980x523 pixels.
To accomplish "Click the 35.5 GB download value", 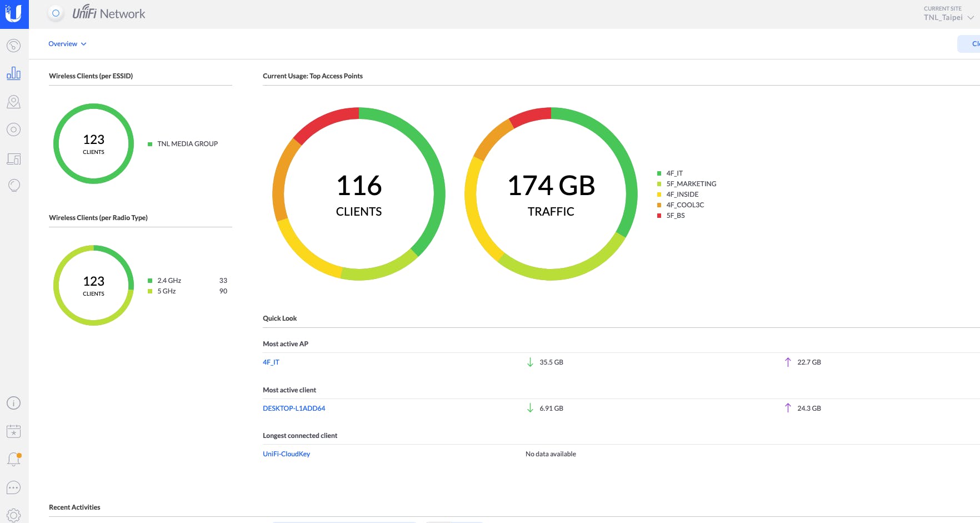I will point(551,362).
